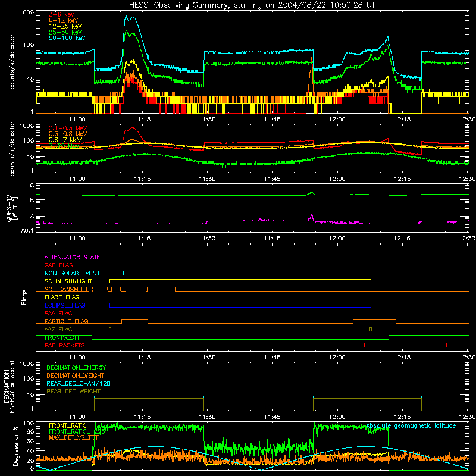
Task: Click the 'SC_TRANSMITTER' flag label
Action: pyautogui.click(x=69, y=289)
